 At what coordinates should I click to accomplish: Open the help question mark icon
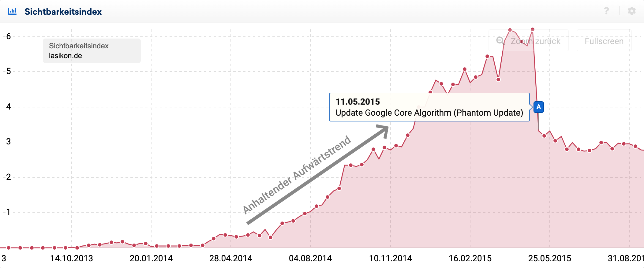606,11
